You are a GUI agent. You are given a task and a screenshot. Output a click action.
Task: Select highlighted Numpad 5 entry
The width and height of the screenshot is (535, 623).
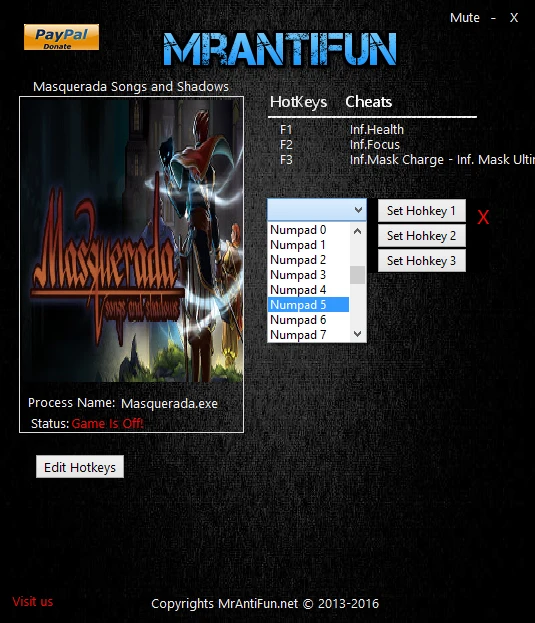pos(308,305)
